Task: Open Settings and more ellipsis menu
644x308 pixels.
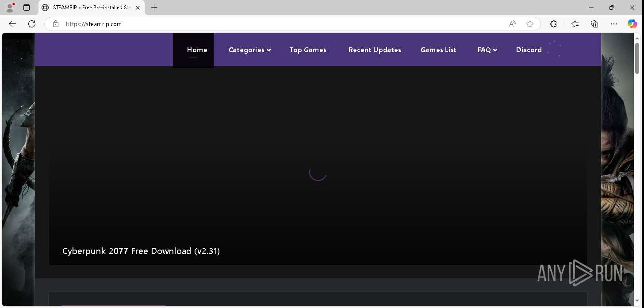Action: click(x=613, y=24)
